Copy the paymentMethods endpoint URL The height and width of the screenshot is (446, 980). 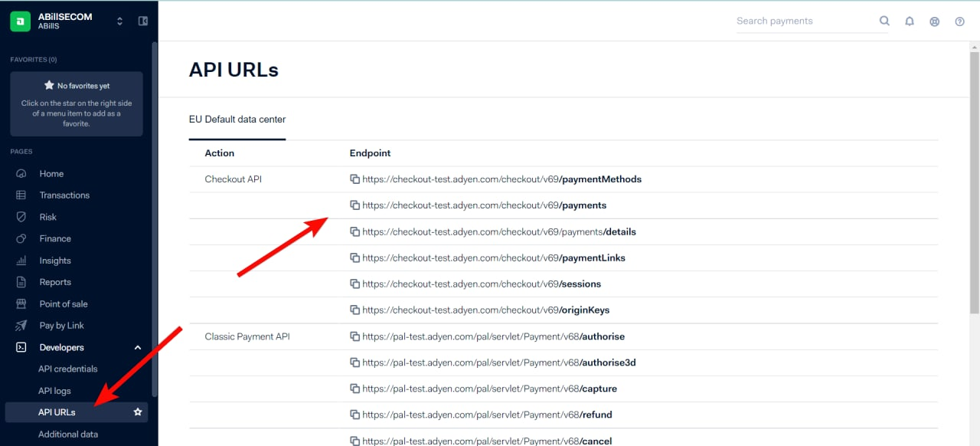[354, 179]
